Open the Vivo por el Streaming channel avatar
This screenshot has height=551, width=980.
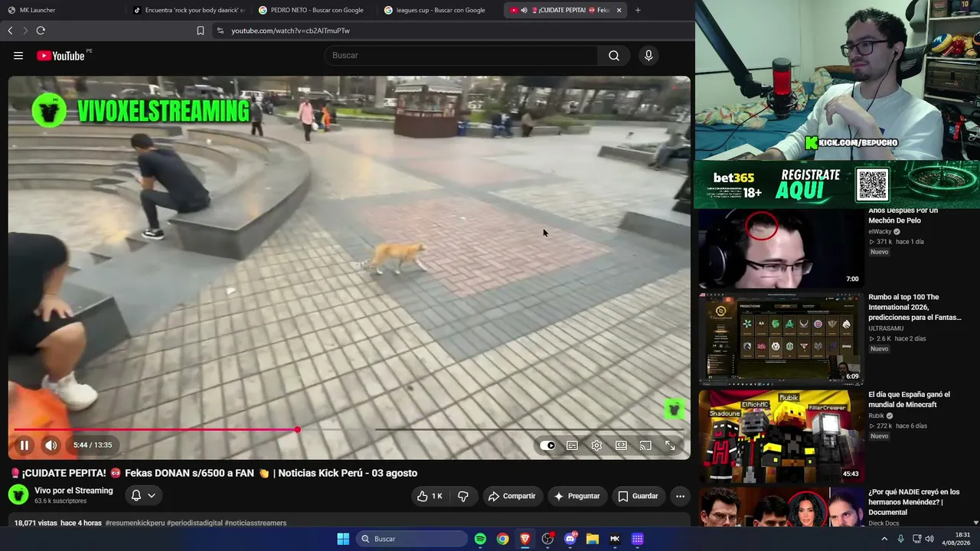point(18,495)
